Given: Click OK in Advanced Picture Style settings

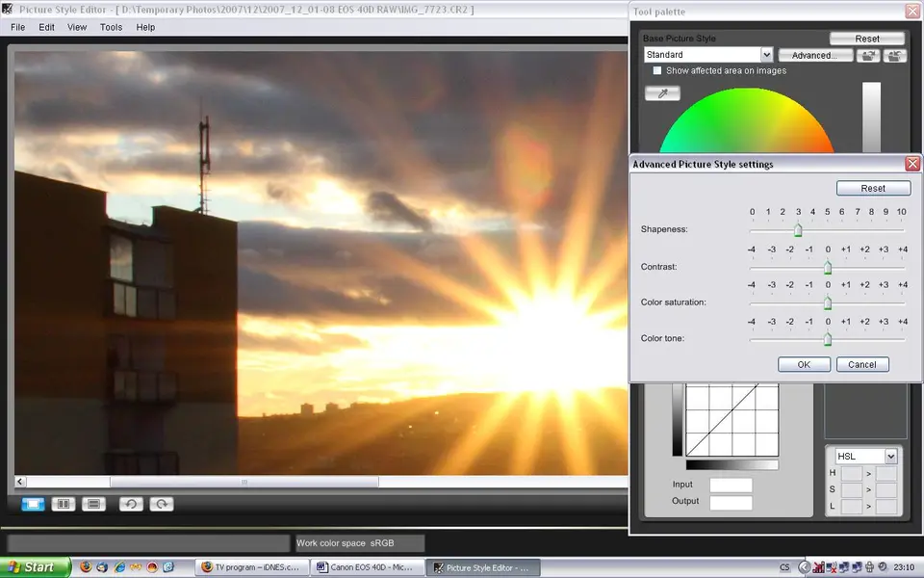Looking at the screenshot, I should pos(804,364).
